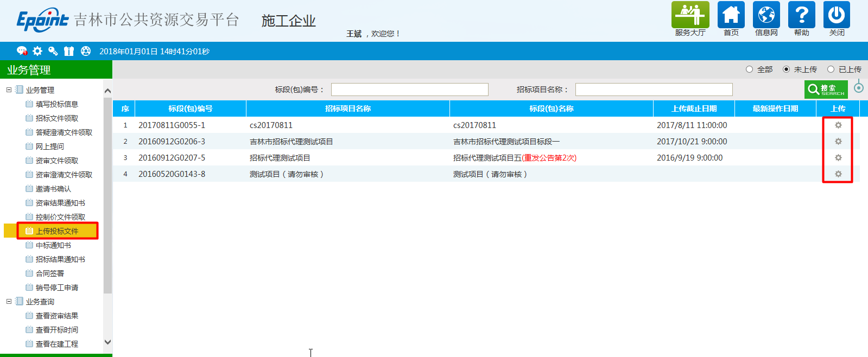Click the green 搜索 search button
868x357 pixels.
pyautogui.click(x=826, y=89)
